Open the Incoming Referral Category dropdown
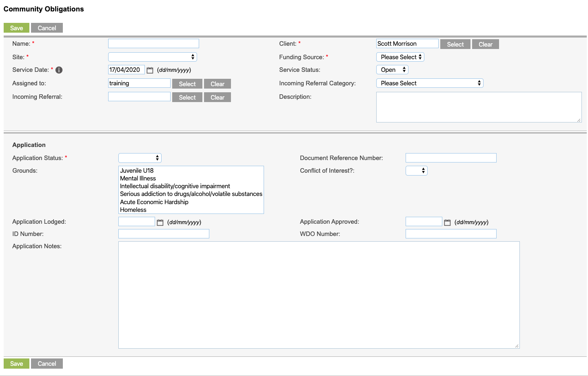Viewport: 588px width, 376px height. [429, 83]
